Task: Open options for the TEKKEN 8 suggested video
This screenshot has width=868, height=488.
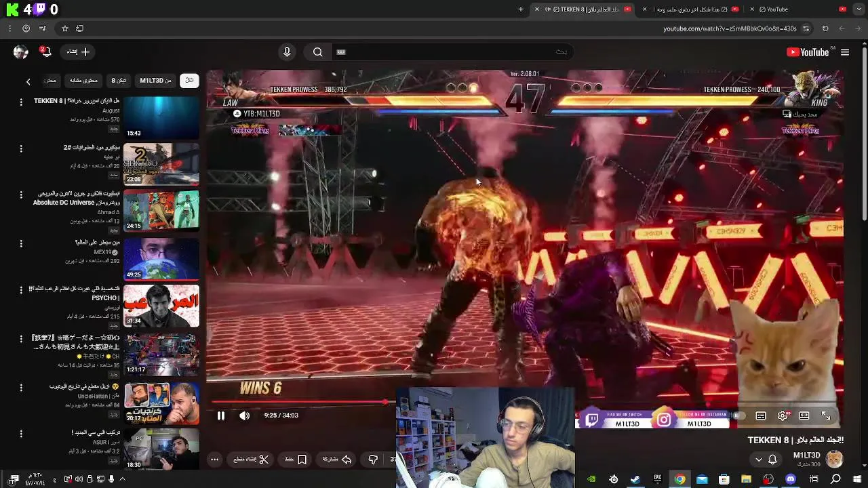Action: point(21,102)
